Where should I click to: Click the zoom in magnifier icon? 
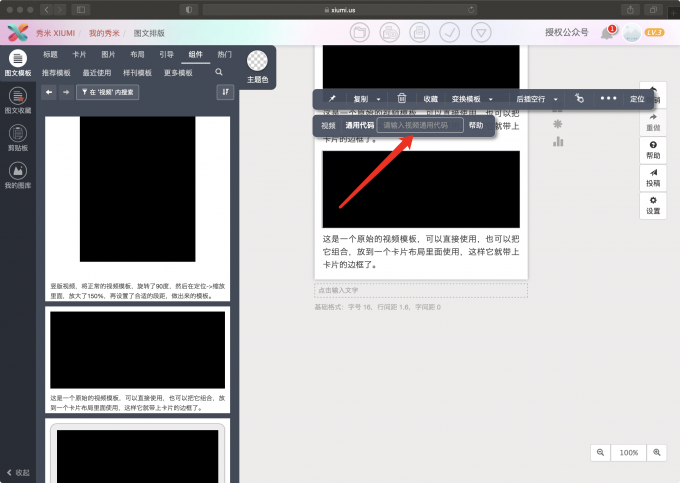point(657,452)
